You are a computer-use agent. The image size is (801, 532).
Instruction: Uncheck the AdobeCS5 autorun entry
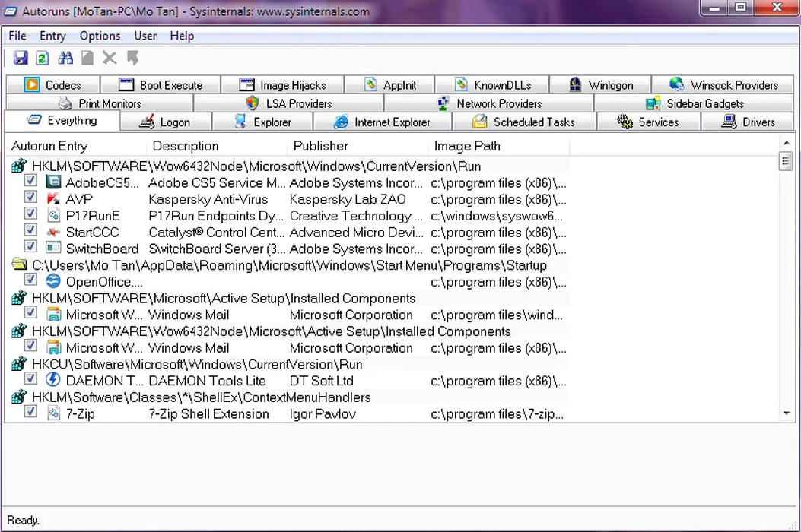[30, 180]
